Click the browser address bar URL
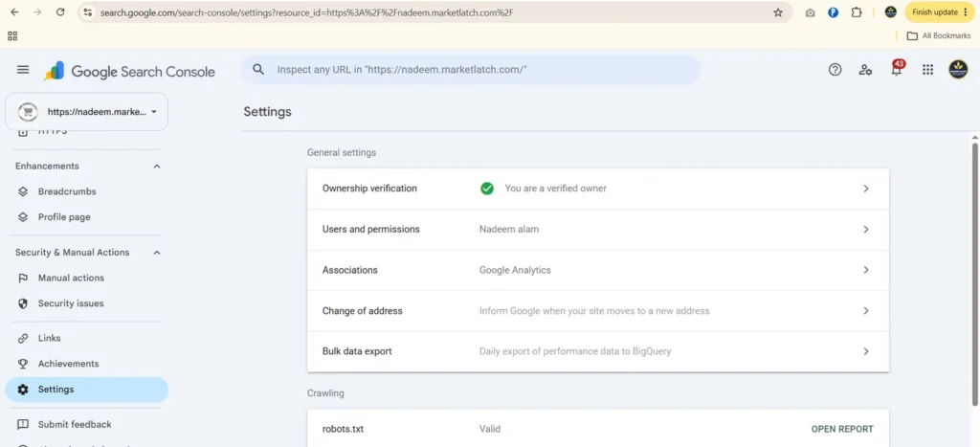 pos(306,12)
